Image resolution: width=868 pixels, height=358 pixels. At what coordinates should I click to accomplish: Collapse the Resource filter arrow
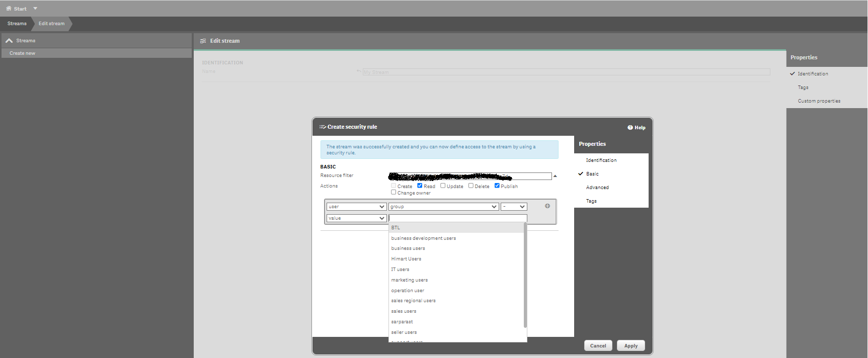click(x=555, y=176)
